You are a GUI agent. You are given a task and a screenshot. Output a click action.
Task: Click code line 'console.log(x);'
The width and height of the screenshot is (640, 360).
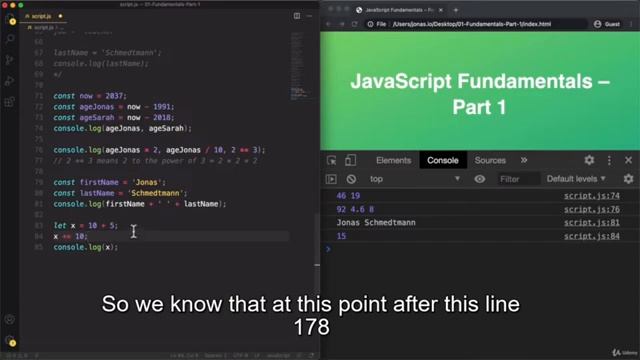85,247
